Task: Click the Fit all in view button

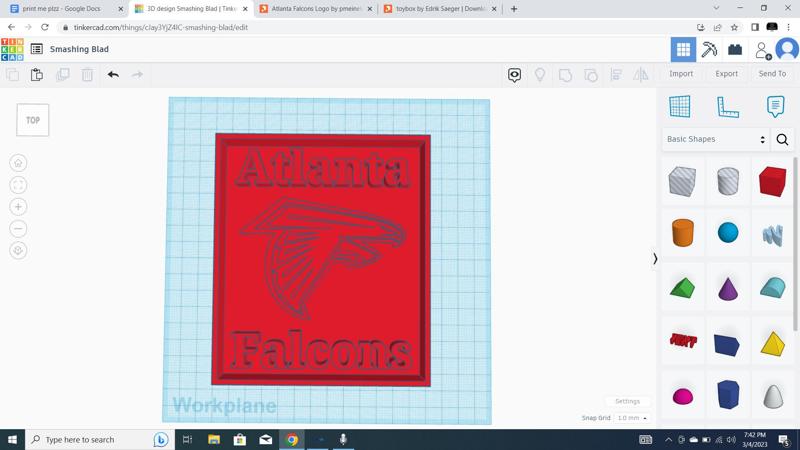Action: tap(18, 185)
